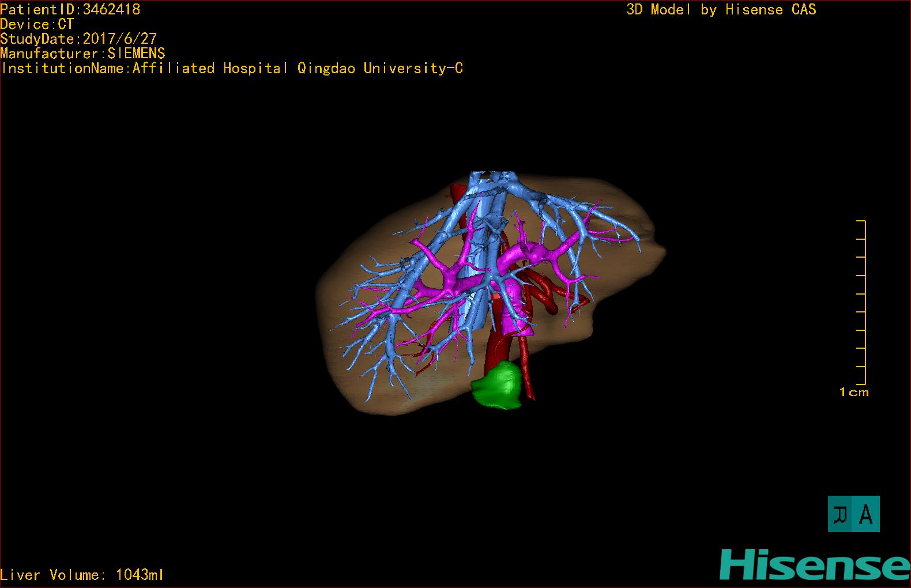This screenshot has width=911, height=588.
Task: Click the StudyDate:2017/6/27 text
Action: (78, 39)
